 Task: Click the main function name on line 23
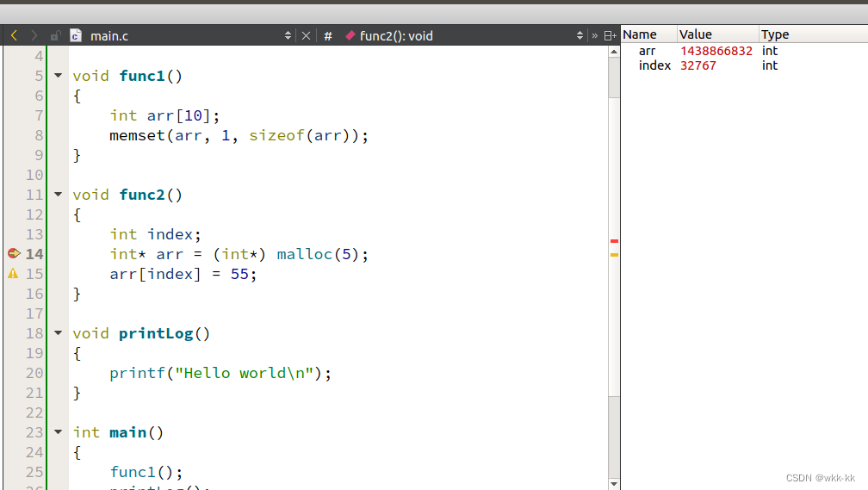127,431
